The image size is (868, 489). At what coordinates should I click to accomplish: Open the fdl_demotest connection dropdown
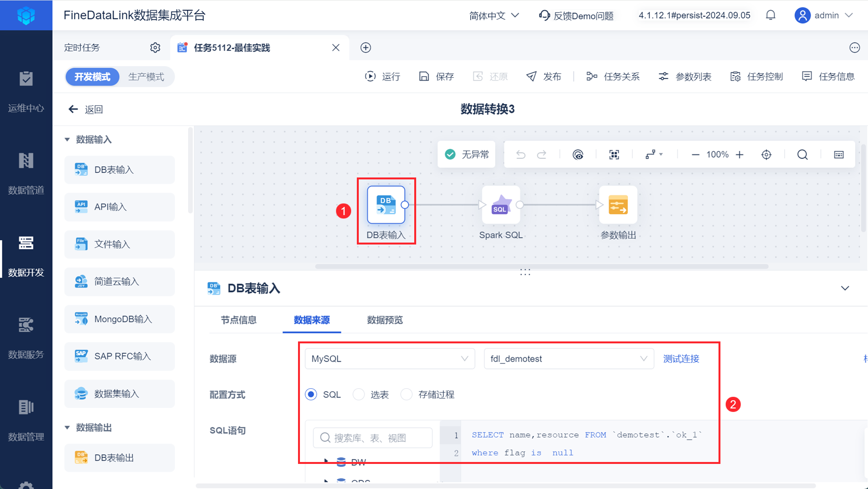(569, 359)
